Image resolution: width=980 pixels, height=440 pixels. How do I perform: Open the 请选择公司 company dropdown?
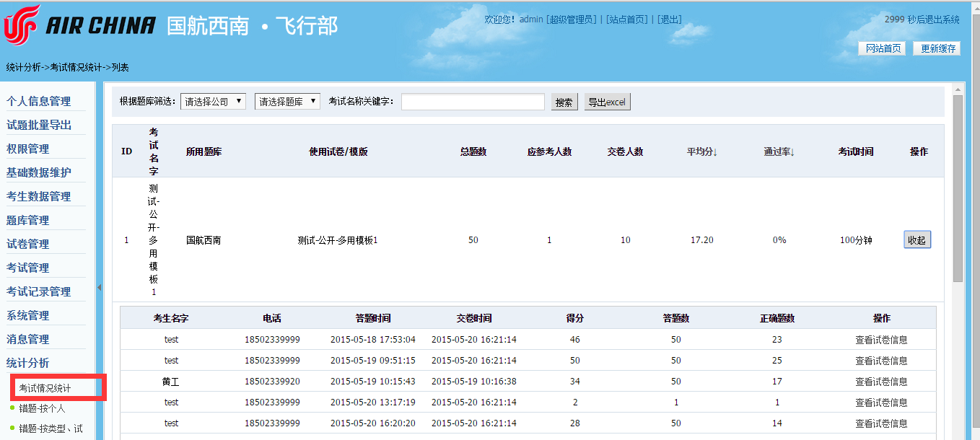214,102
